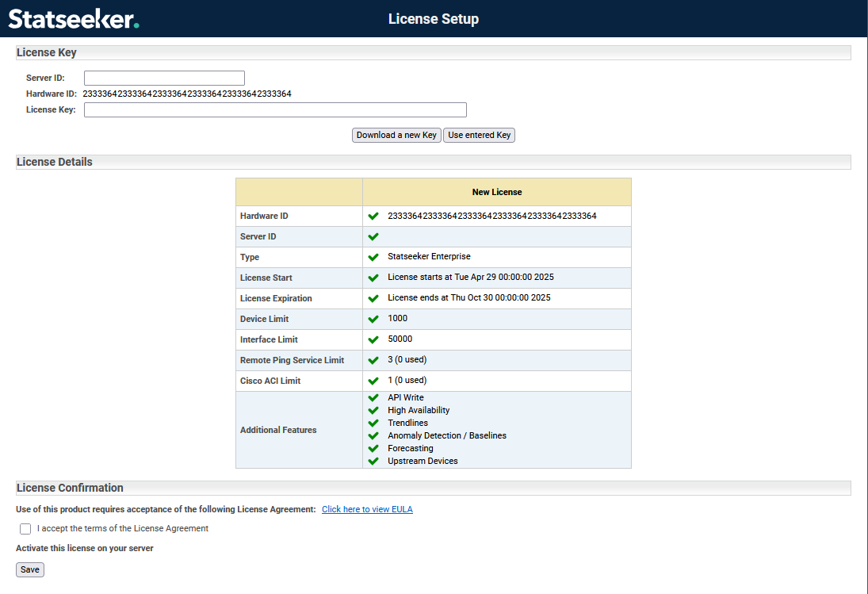Save the license activation
The width and height of the screenshot is (868, 594).
(30, 569)
